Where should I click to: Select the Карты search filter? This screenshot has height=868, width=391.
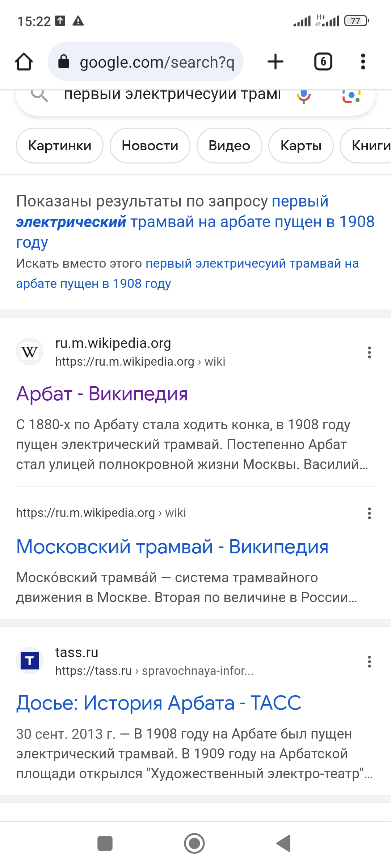(x=301, y=145)
